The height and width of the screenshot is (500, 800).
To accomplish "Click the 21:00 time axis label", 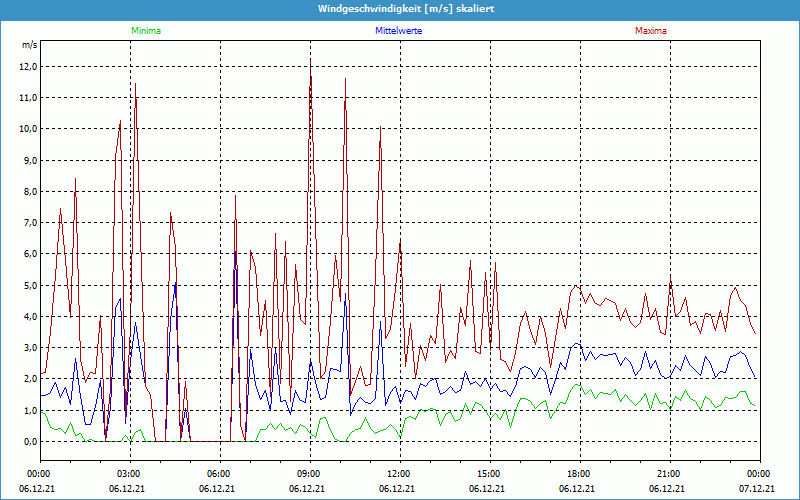I will (668, 474).
